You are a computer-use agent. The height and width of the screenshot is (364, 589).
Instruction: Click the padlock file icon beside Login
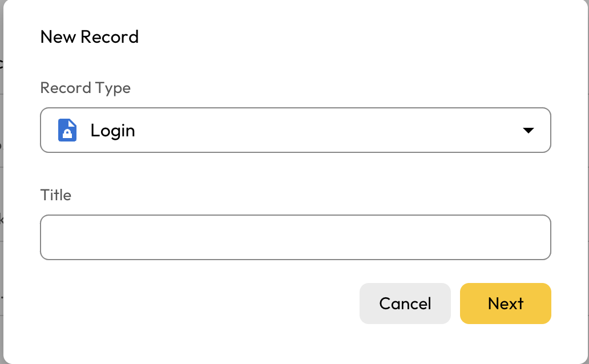click(x=67, y=130)
